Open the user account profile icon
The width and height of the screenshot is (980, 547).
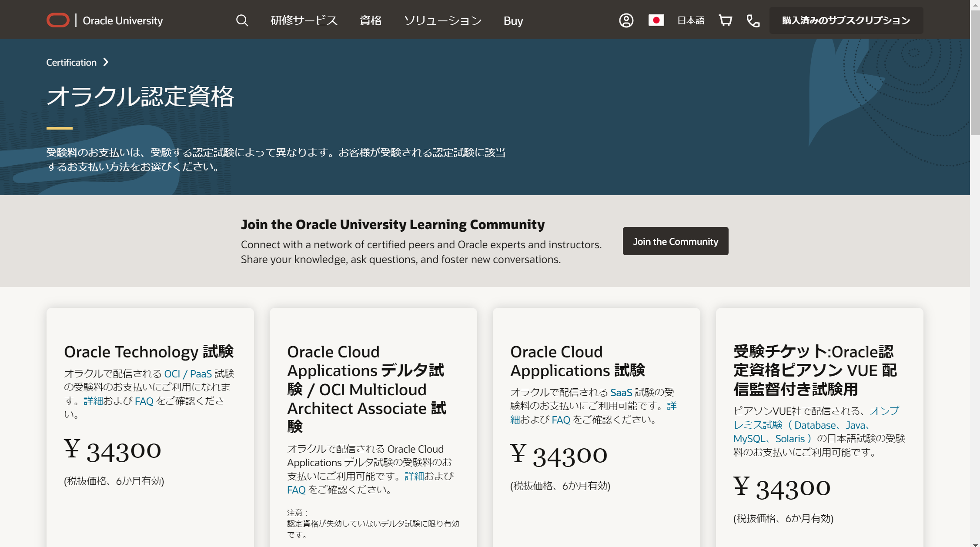[x=626, y=20]
